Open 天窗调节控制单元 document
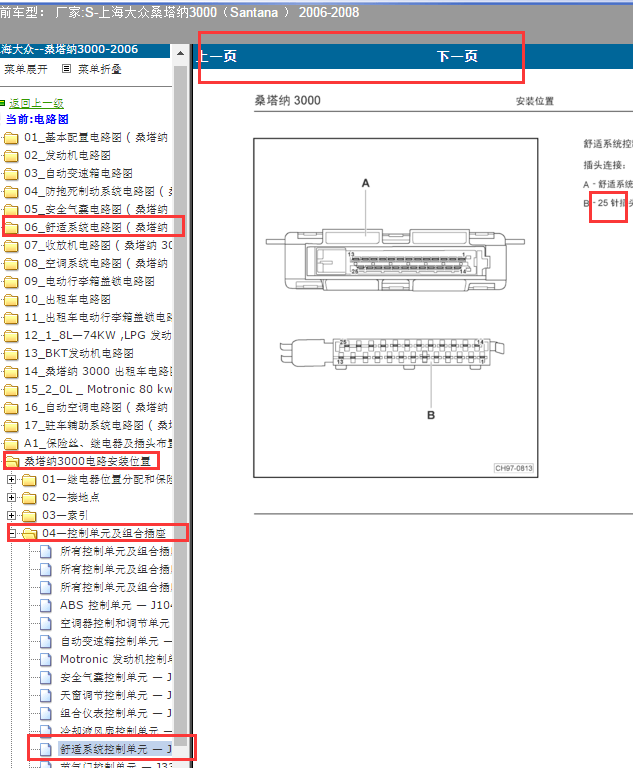 coord(116,696)
